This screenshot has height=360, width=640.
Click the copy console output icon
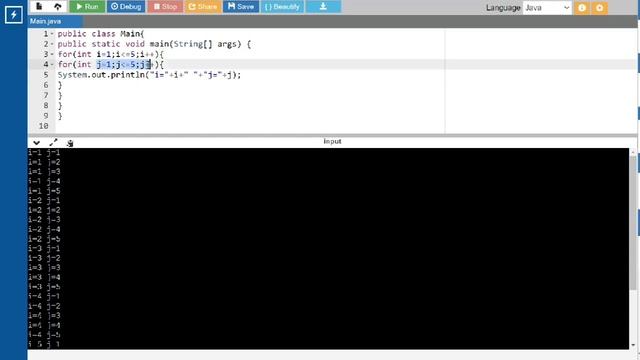pos(70,143)
